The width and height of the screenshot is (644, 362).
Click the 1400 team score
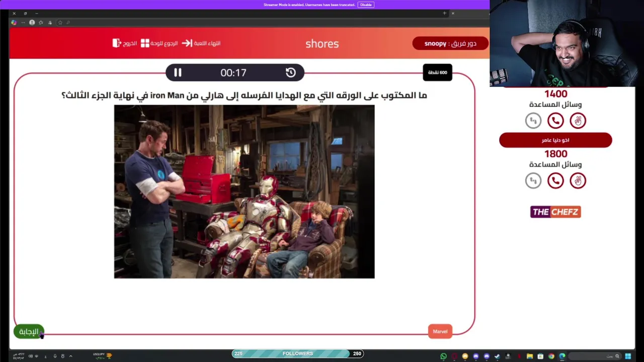coord(555,94)
